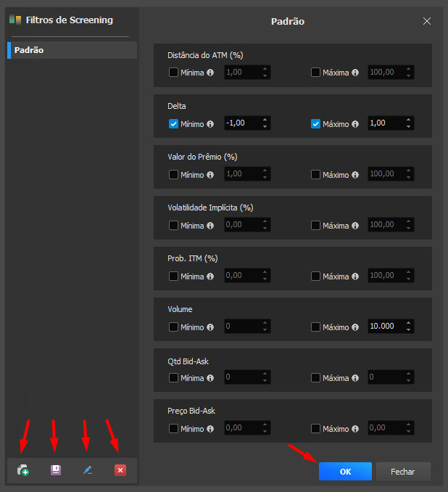Enable Valor do Prêmio Máximo checkbox
448x492 pixels.
pos(315,174)
